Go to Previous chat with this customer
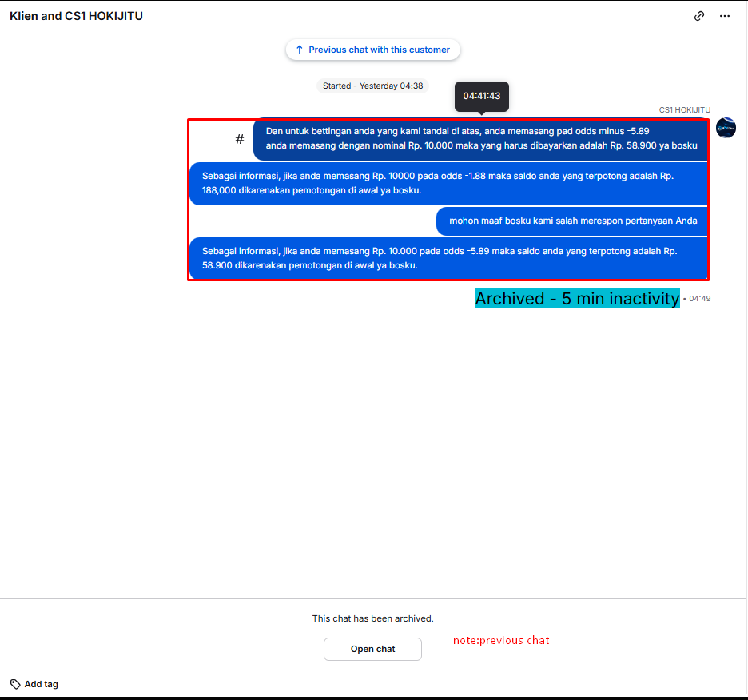Screen dimensions: 748x700 coord(372,50)
